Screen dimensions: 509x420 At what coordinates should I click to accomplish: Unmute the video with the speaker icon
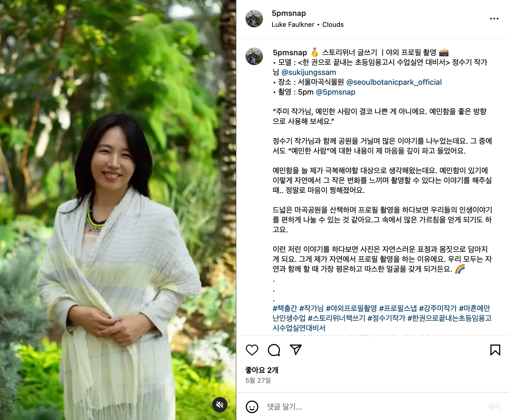coord(220,404)
